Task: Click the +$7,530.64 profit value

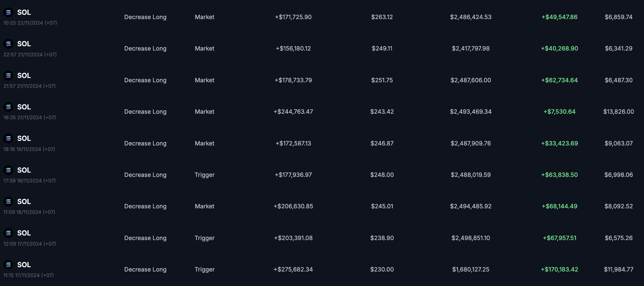Action: point(559,112)
